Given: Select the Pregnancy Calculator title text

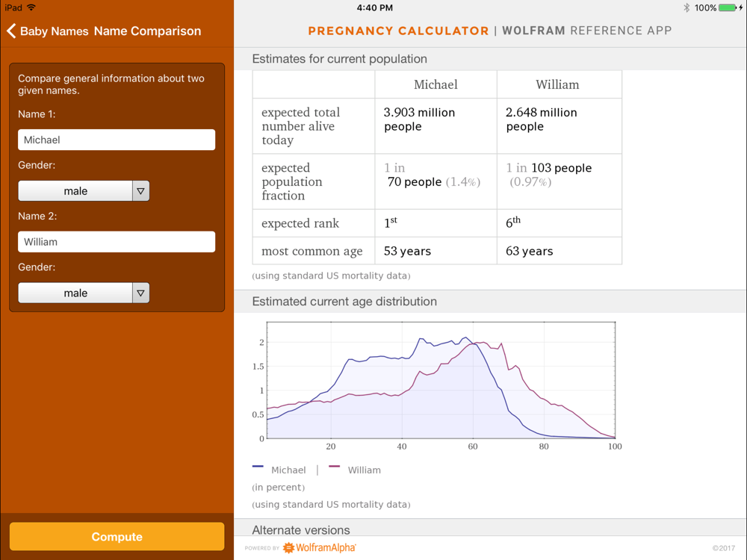Looking at the screenshot, I should (x=398, y=31).
